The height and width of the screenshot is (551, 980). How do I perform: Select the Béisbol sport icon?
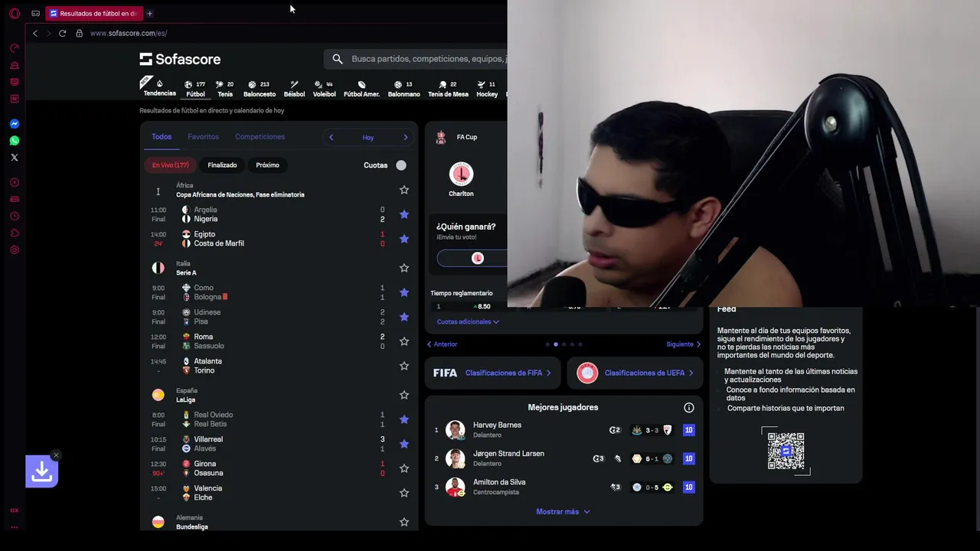[x=294, y=89]
